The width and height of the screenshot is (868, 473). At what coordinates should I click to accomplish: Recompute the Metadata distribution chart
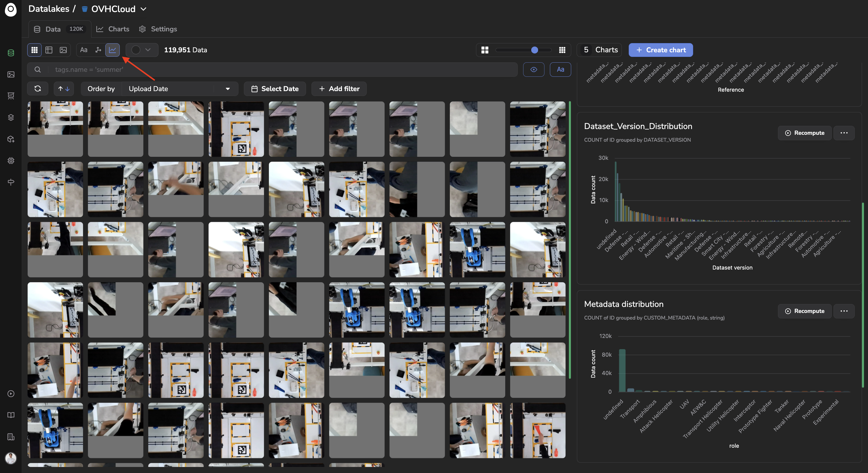coord(805,311)
